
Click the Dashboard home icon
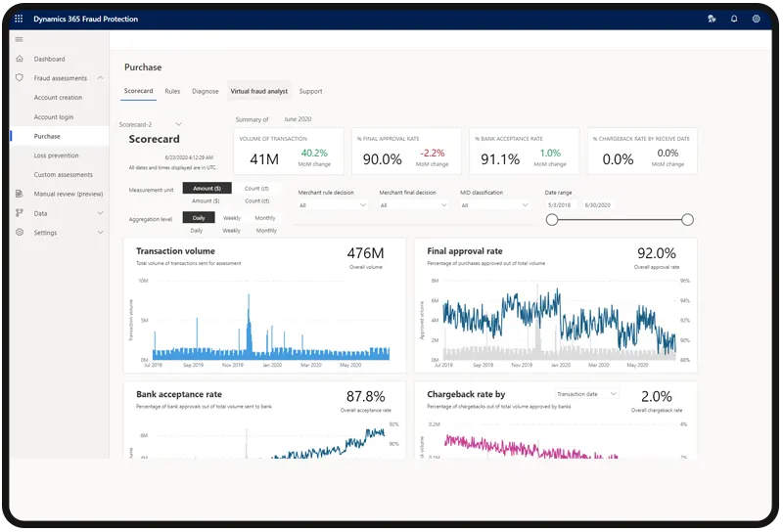(20, 59)
